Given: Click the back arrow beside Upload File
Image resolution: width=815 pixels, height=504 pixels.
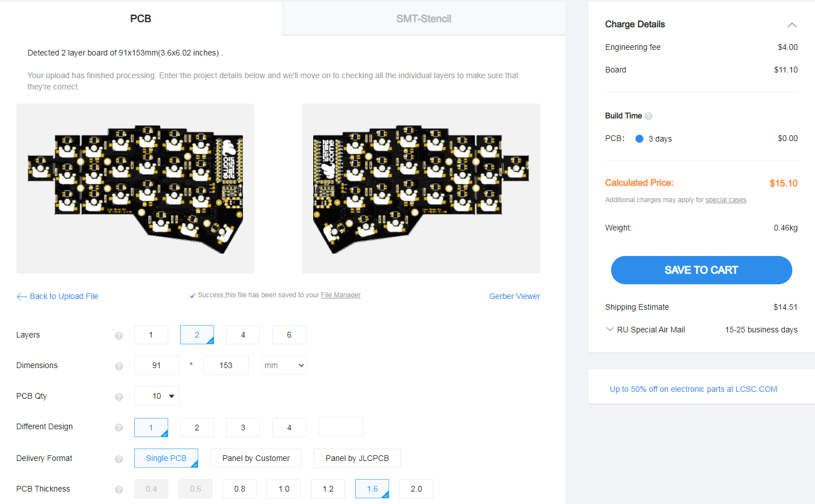Looking at the screenshot, I should pos(22,297).
